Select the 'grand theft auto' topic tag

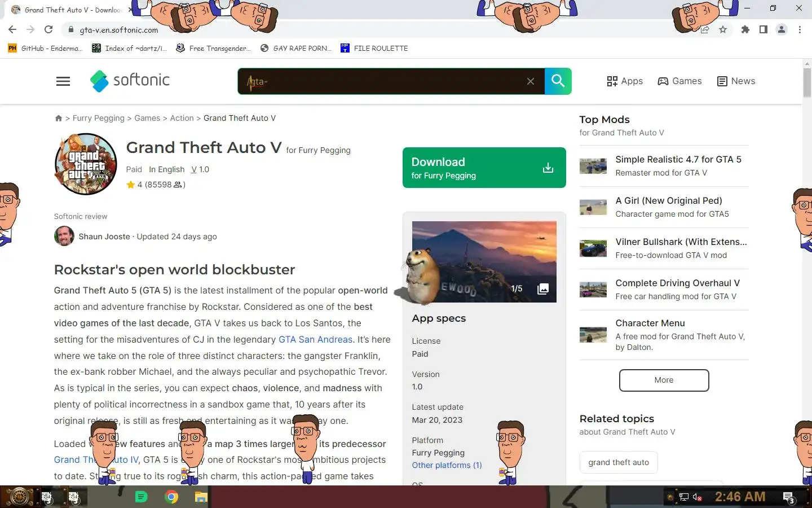tap(619, 462)
